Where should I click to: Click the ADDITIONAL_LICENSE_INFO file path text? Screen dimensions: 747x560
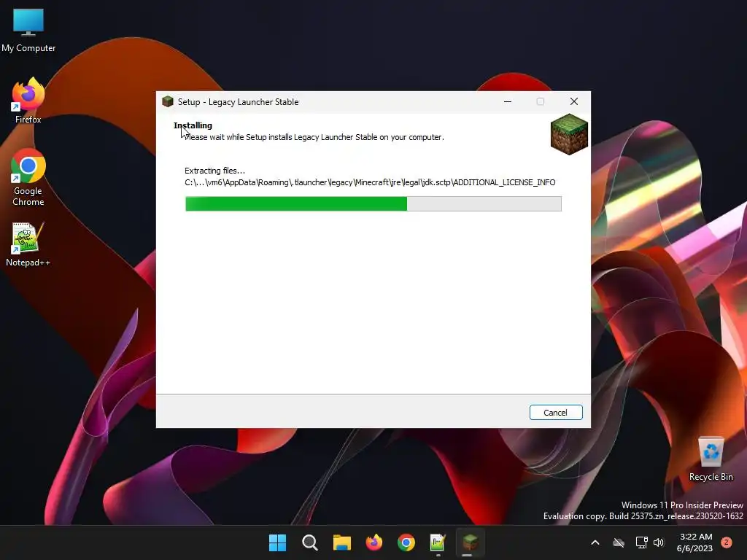[x=370, y=182]
